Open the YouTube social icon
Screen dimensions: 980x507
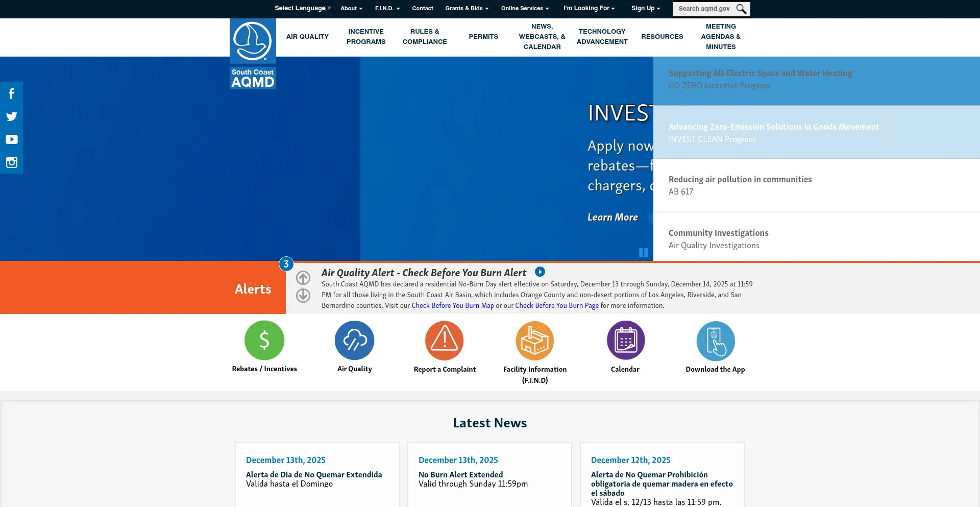tap(11, 139)
